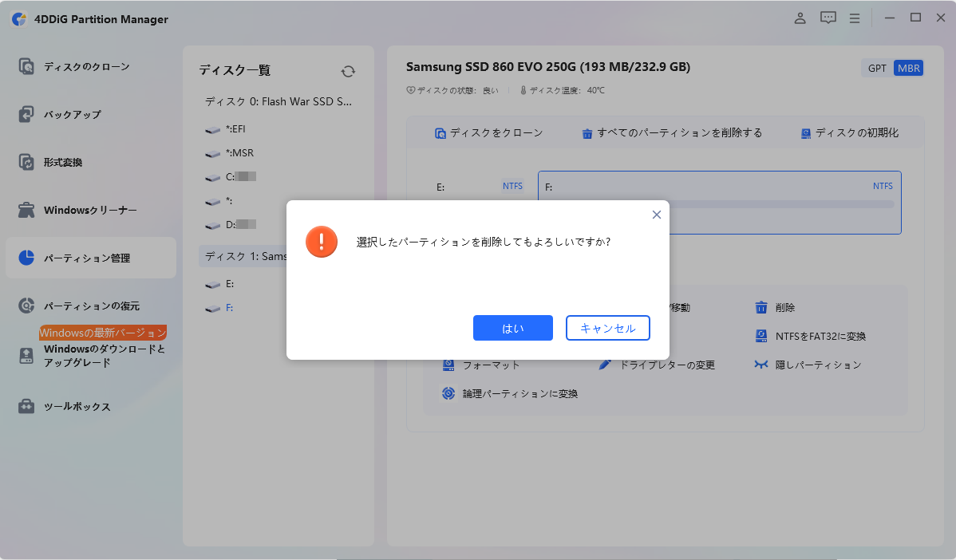Image resolution: width=956 pixels, height=560 pixels.
Task: Click the orange warning exclamation icon
Action: [x=322, y=241]
